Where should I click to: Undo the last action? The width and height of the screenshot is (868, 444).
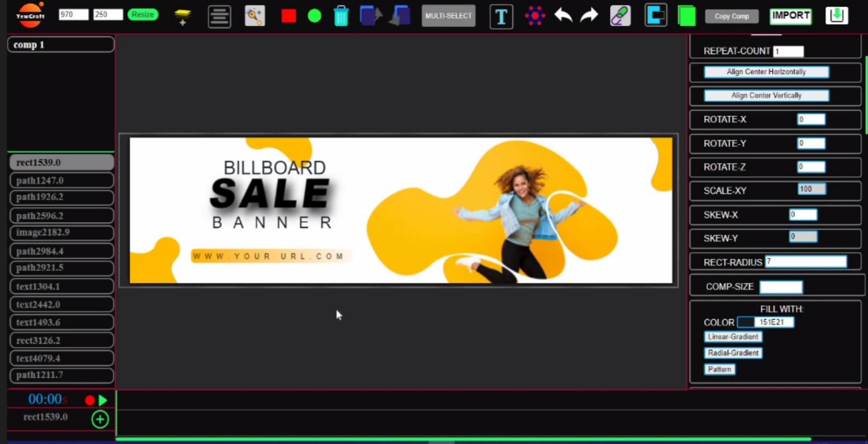[x=563, y=15]
